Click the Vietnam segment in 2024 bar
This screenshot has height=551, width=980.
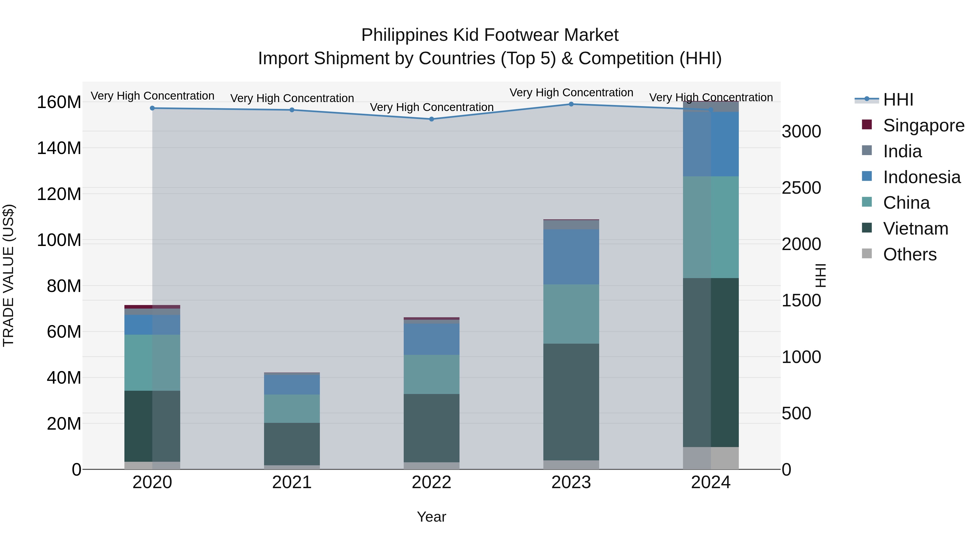[x=711, y=363]
